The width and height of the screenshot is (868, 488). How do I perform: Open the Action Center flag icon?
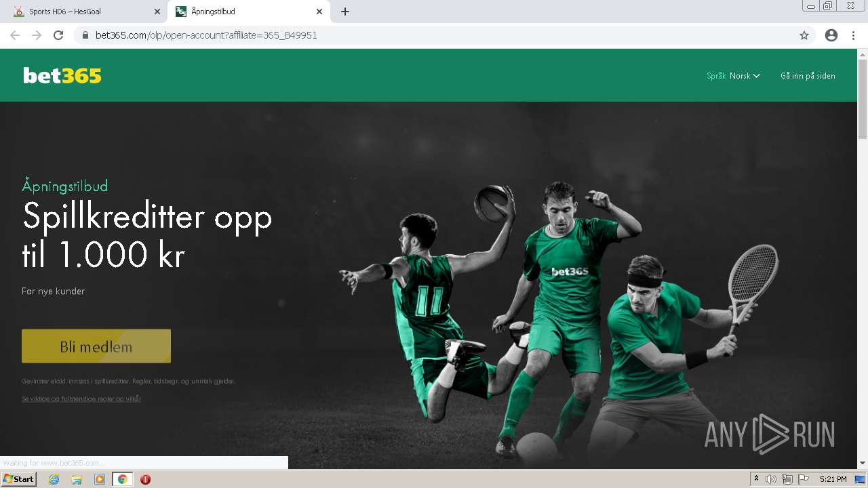tap(804, 479)
